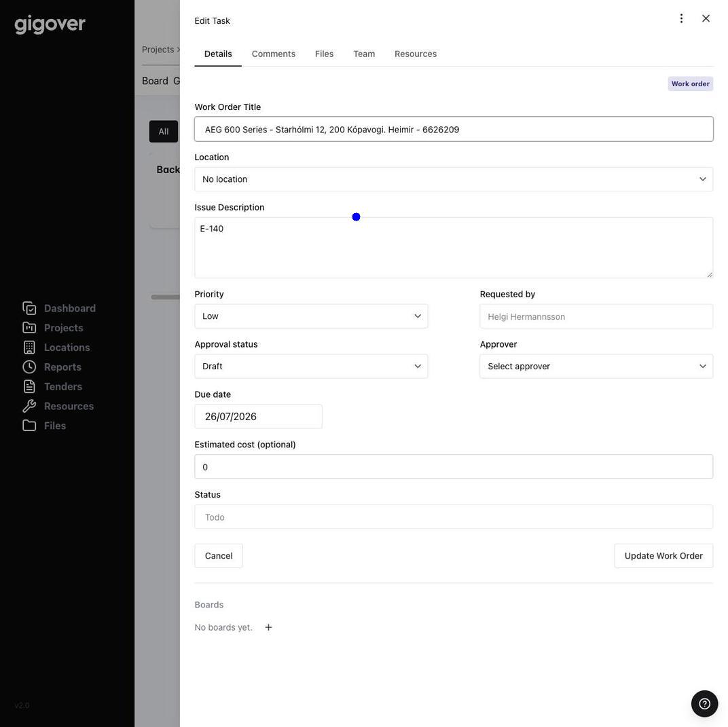728x727 pixels.
Task: Click the horizontal board scrollbar
Action: [165, 297]
